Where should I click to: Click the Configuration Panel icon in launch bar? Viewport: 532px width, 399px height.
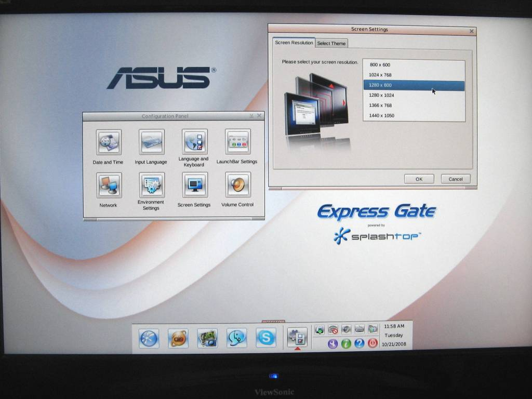[x=297, y=337]
